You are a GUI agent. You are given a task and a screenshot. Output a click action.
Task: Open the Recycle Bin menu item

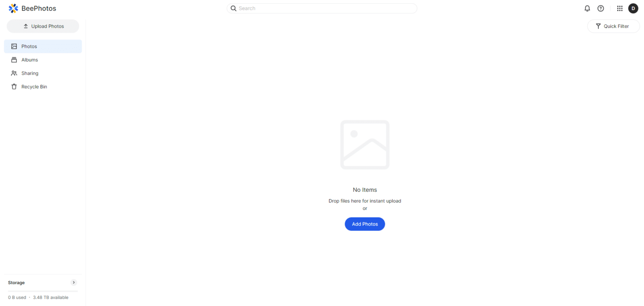[x=43, y=86]
